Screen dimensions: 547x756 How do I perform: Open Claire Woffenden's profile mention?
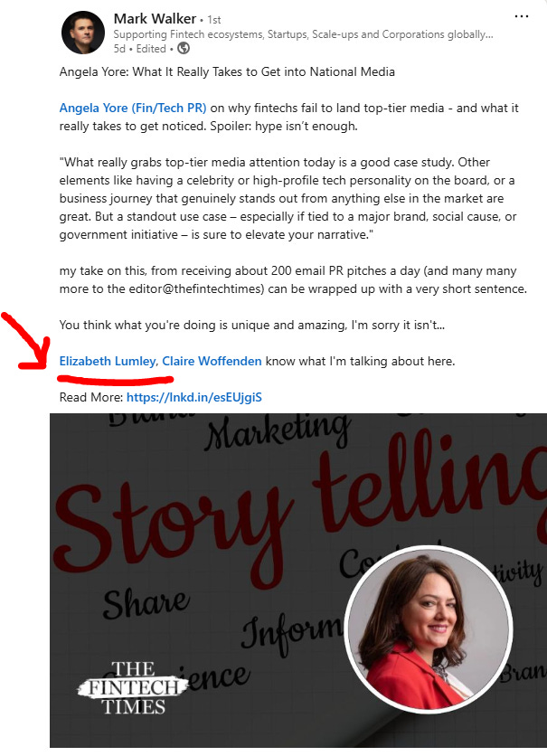coord(212,361)
